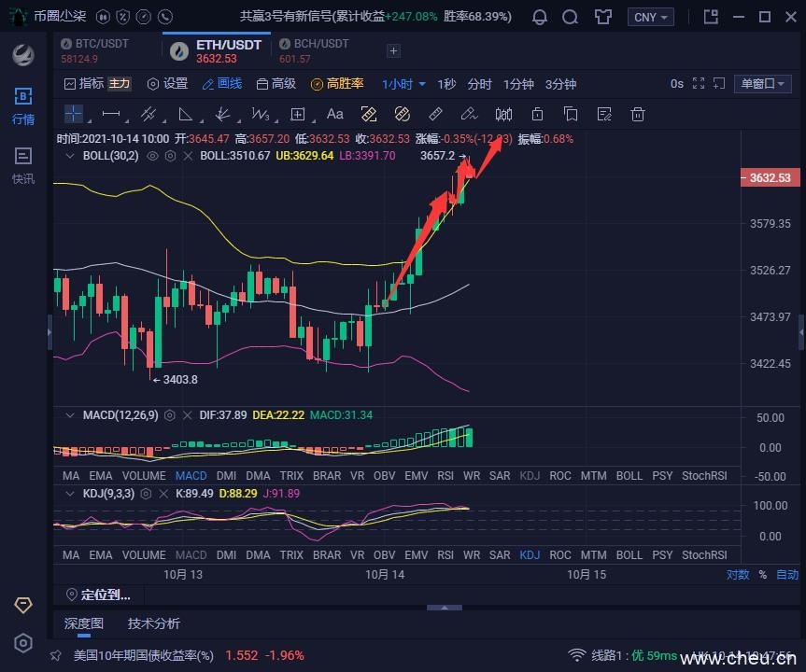806x672 pixels.
Task: Open the notifications bell
Action: click(540, 17)
